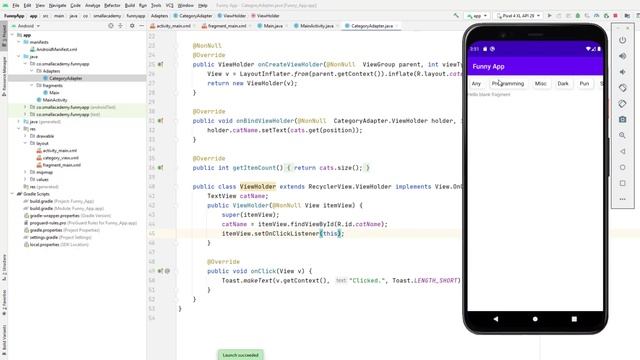This screenshot has width=640, height=360.
Task: Click the emulator sidebar overview square icon
Action: pyautogui.click(x=622, y=183)
